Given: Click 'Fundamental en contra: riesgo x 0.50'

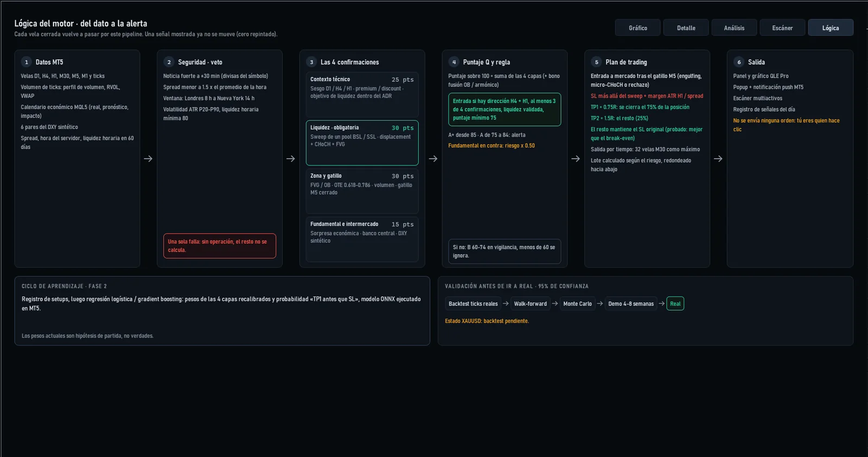Looking at the screenshot, I should click(492, 146).
